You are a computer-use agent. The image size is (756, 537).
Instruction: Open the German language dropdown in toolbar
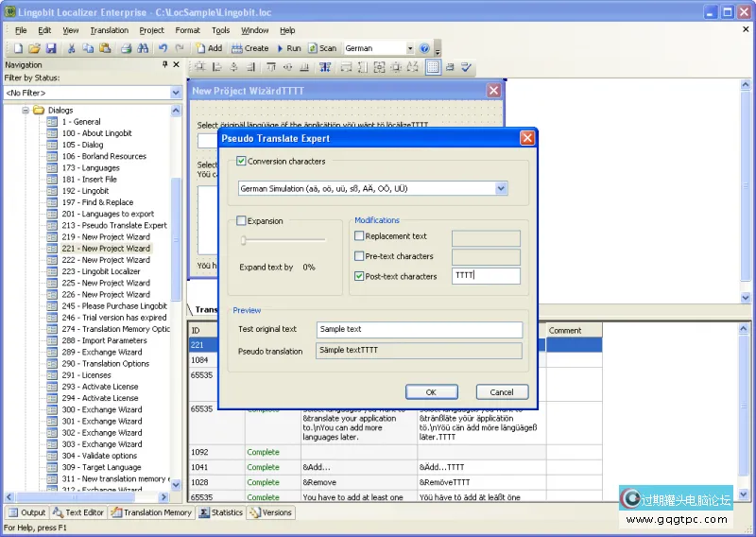click(410, 48)
